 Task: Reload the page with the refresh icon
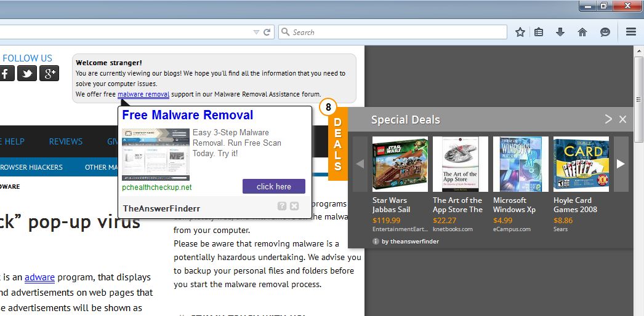(267, 32)
